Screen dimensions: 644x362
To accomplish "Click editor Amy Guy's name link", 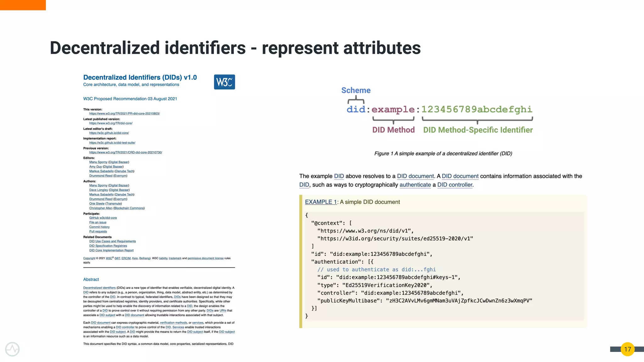I will [x=96, y=167].
